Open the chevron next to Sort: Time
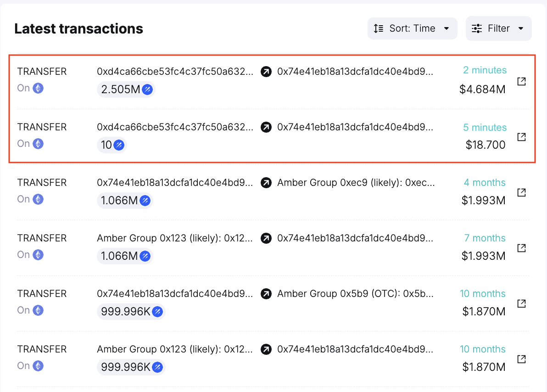 click(x=446, y=28)
